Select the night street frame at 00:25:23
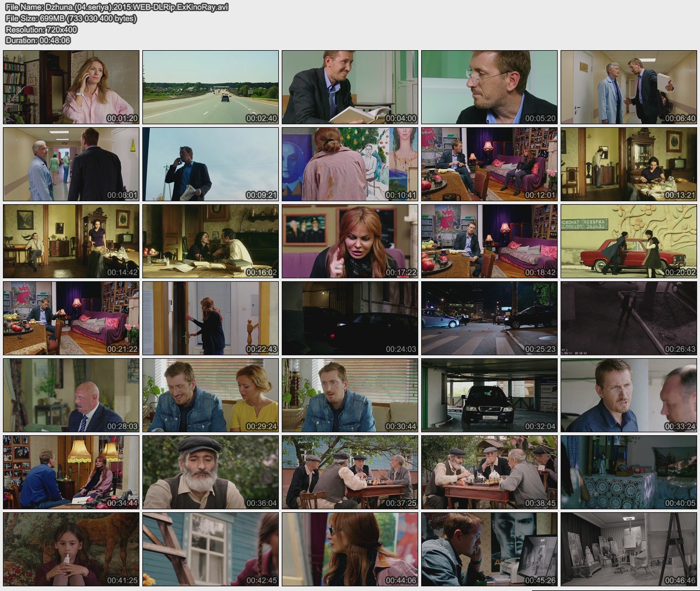Screen dimensions: 700x591 pos(489,318)
